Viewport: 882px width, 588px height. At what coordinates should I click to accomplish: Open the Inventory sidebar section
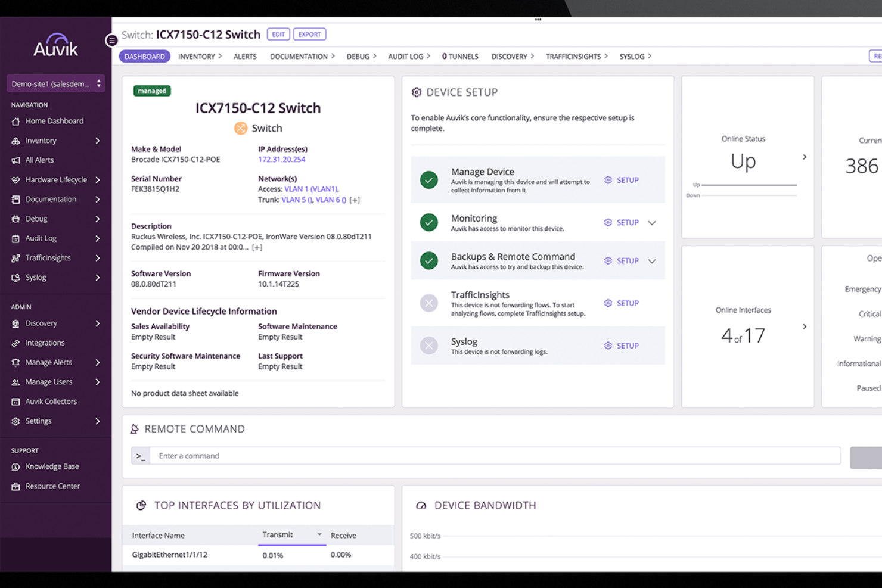tap(41, 140)
